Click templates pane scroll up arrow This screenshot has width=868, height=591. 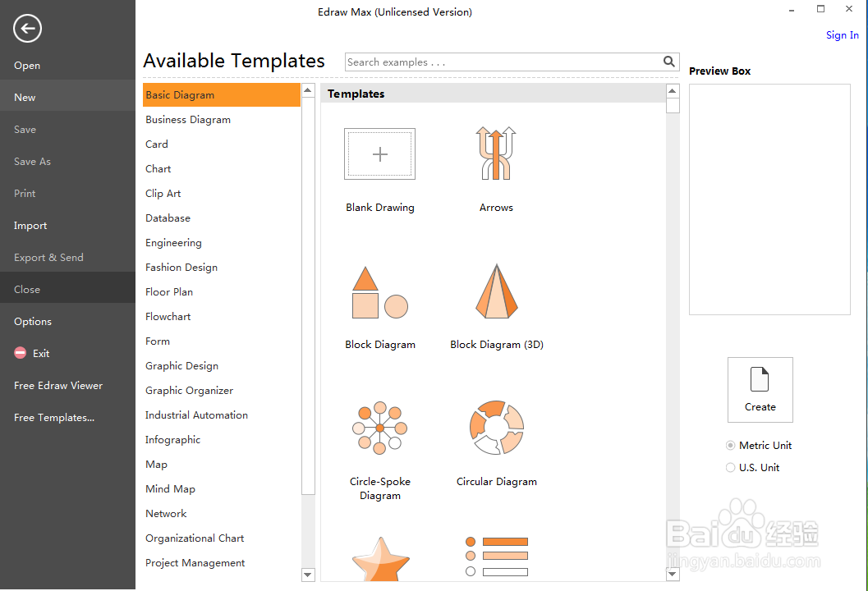coord(673,91)
